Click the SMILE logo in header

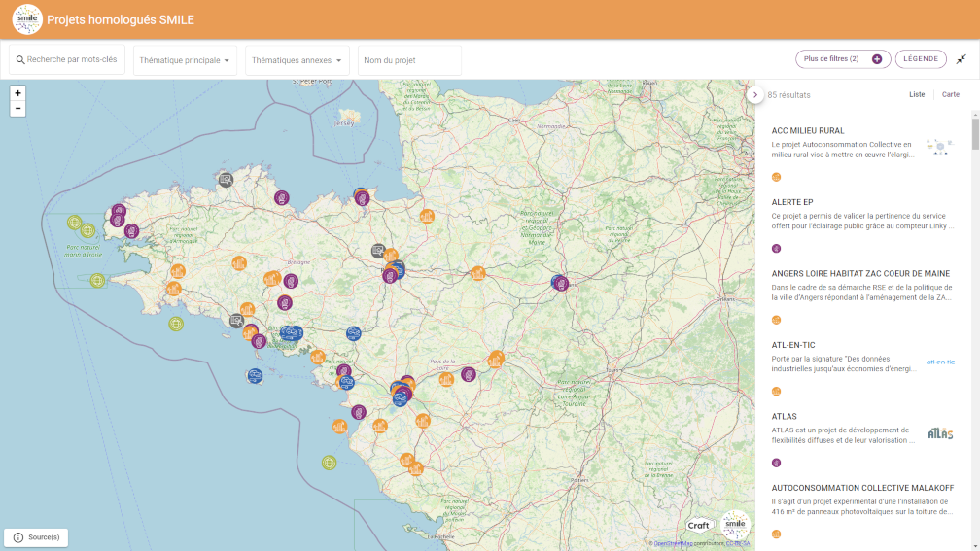click(27, 19)
